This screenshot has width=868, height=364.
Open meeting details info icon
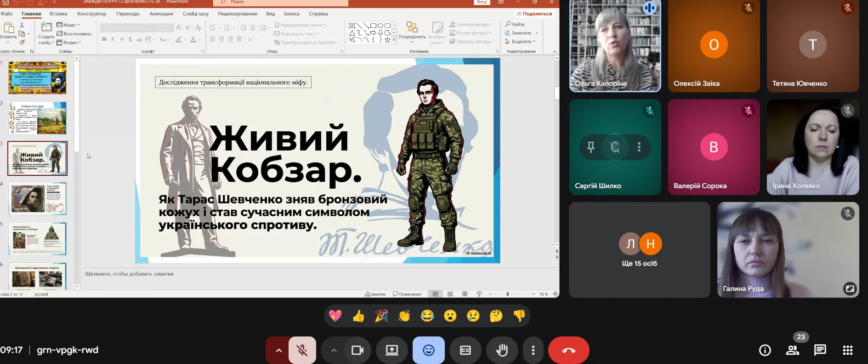point(765,350)
